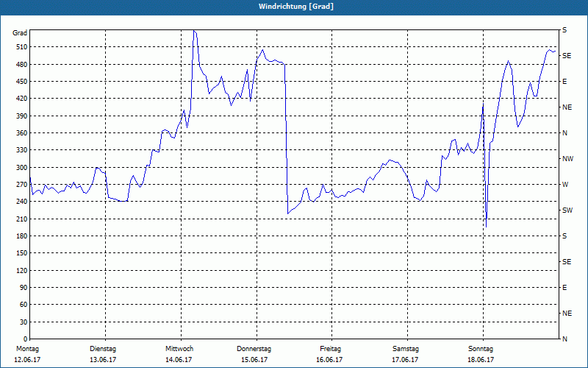Screen dimensions: 588x368
Task: Click the date "16.06.17"
Action: pos(329,360)
